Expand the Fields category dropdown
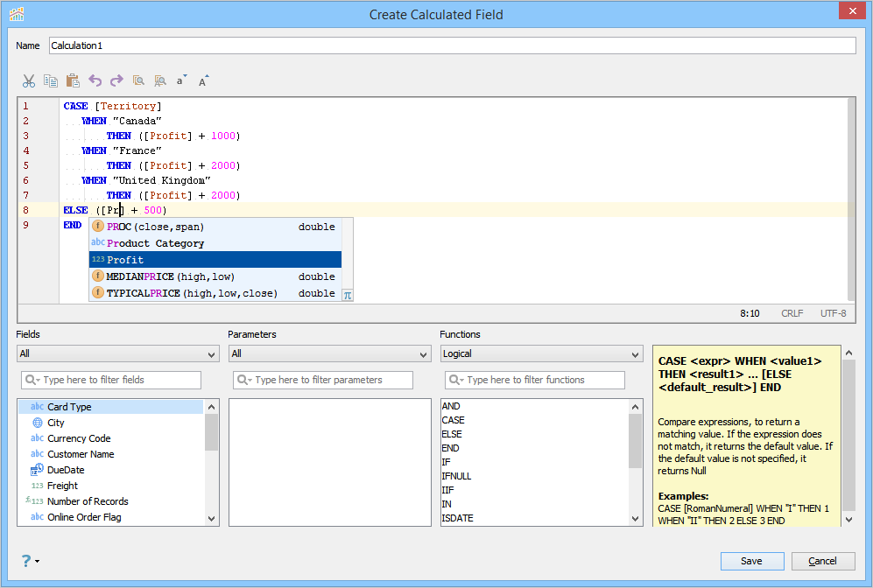The height and width of the screenshot is (588, 873). [117, 354]
